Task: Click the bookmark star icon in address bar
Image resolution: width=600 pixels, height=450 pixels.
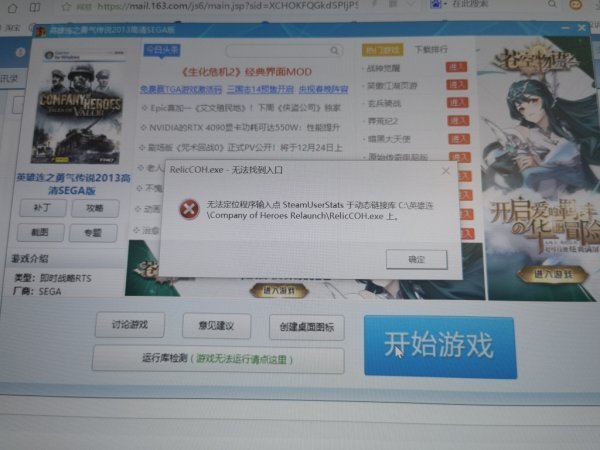Action: tap(66, 7)
